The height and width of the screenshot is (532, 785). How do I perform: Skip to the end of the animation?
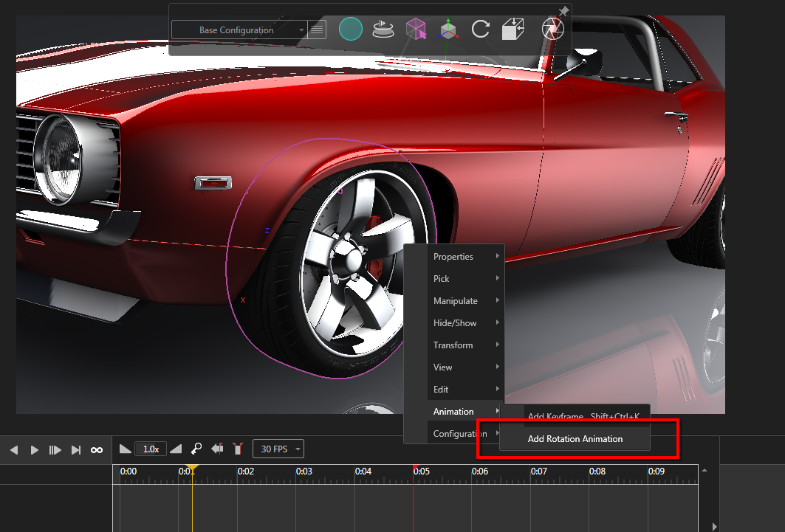[x=75, y=450]
